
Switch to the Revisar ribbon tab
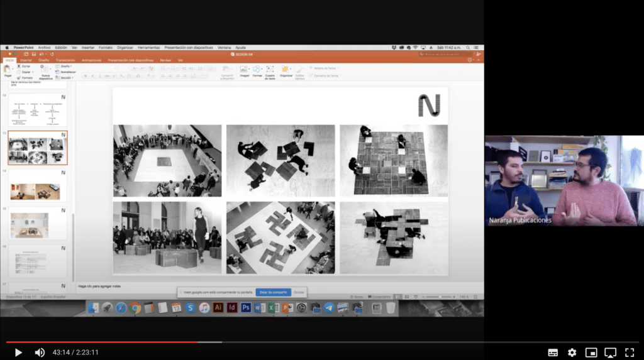[165, 60]
